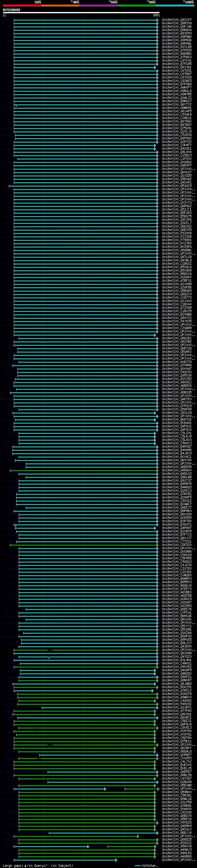Select hit label UniRef100_B0X4C1

(177, 457)
